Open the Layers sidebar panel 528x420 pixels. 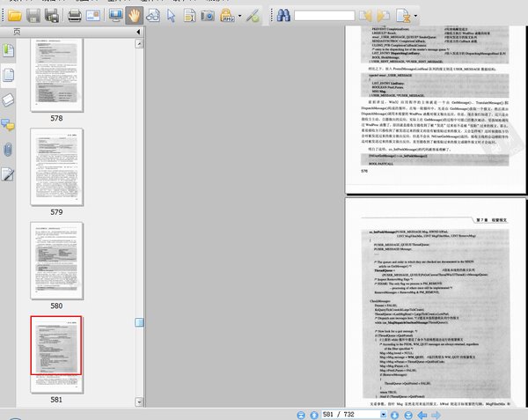point(8,100)
